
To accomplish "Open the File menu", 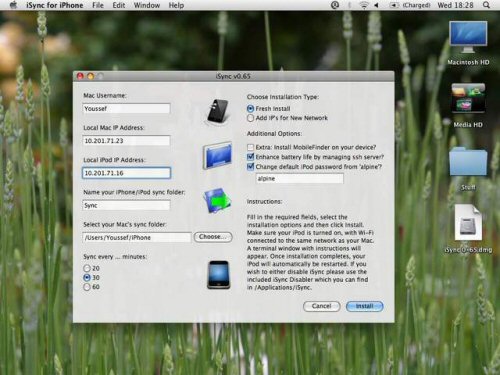I will [98, 5].
